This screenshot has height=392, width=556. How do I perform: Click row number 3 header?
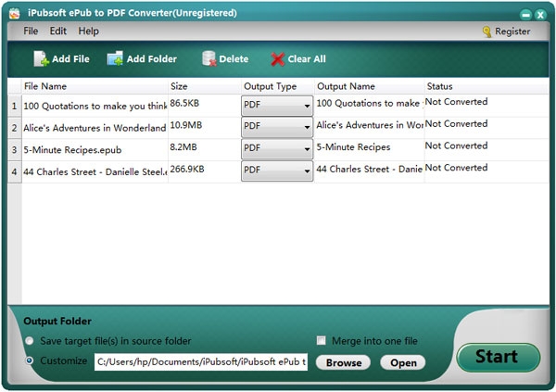pyautogui.click(x=15, y=150)
